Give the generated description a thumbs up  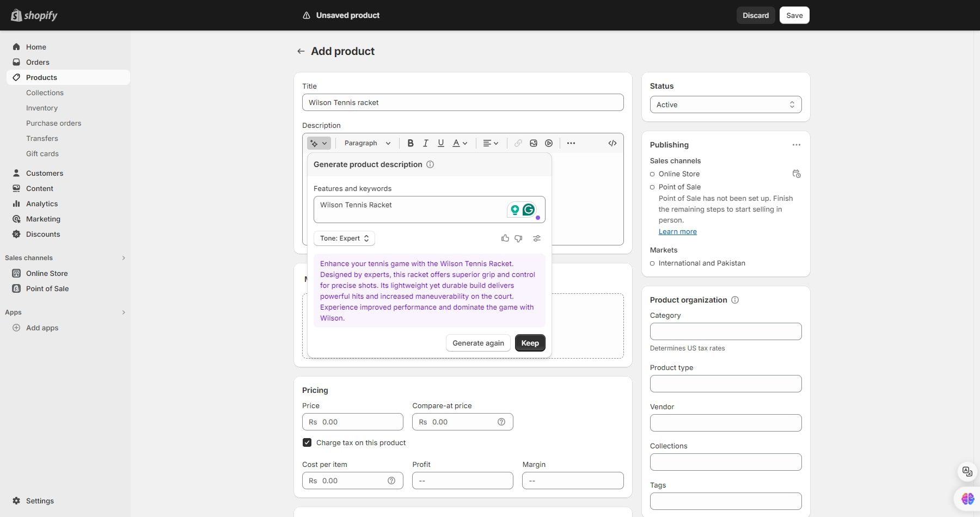(x=505, y=238)
